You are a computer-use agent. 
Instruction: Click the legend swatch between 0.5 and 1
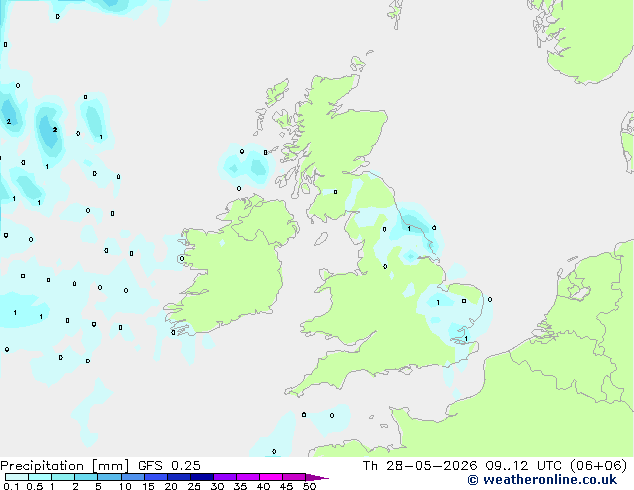40,477
